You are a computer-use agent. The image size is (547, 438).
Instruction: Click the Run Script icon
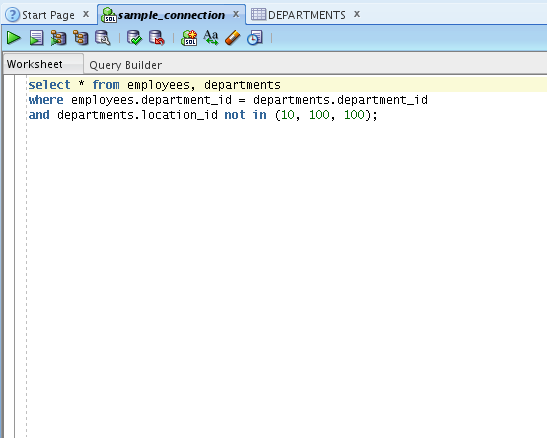coord(36,38)
